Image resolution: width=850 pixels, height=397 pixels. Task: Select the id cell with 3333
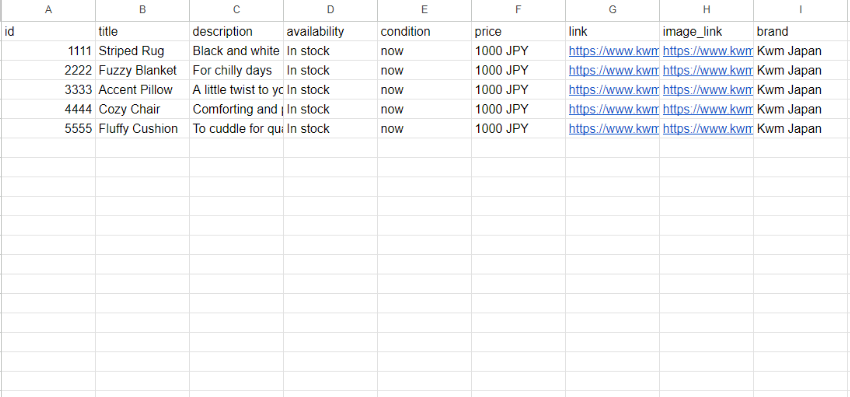coord(48,90)
